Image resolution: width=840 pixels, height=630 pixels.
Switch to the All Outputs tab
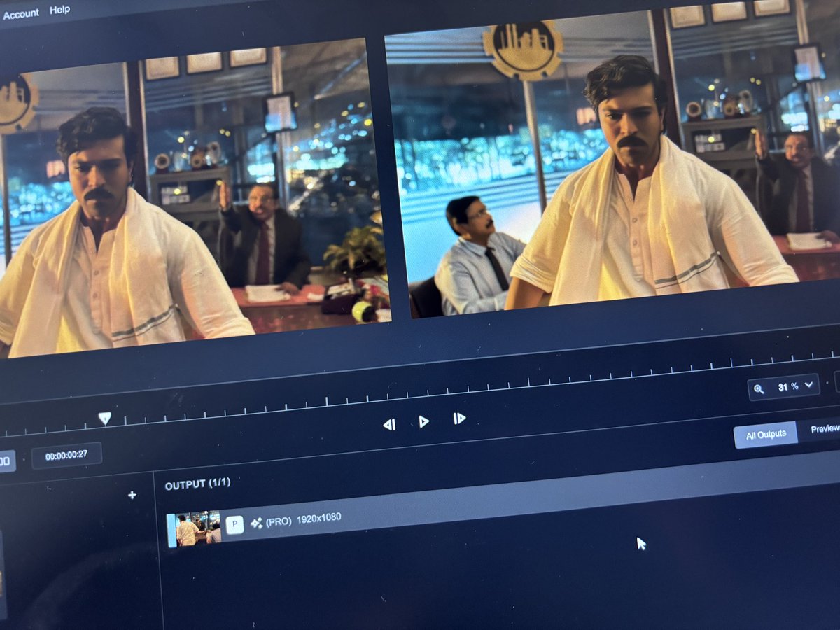coord(766,435)
